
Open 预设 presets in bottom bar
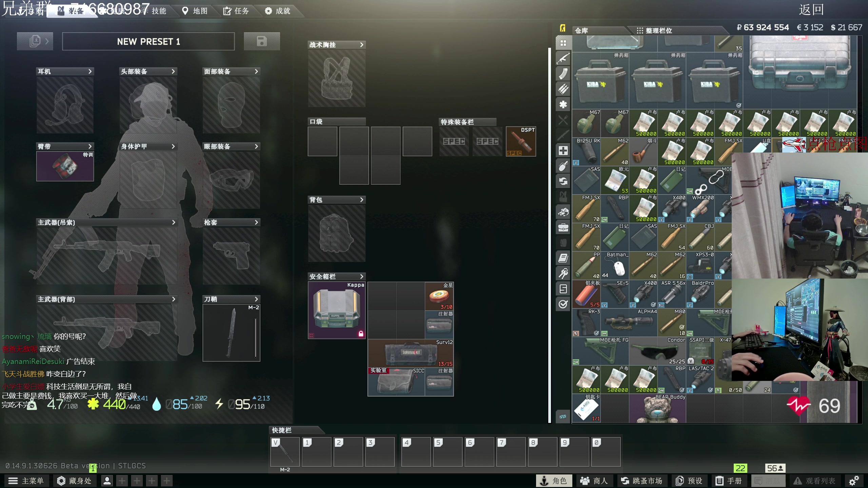coord(689,481)
